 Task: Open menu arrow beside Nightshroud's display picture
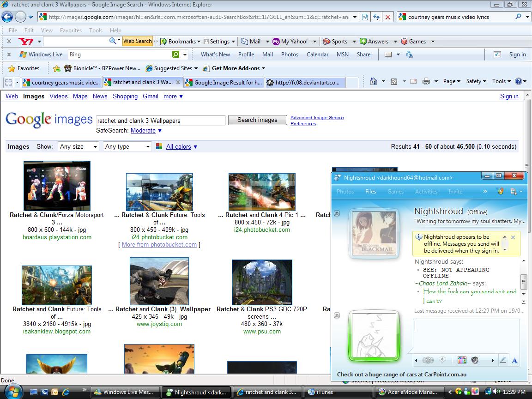tap(337, 213)
